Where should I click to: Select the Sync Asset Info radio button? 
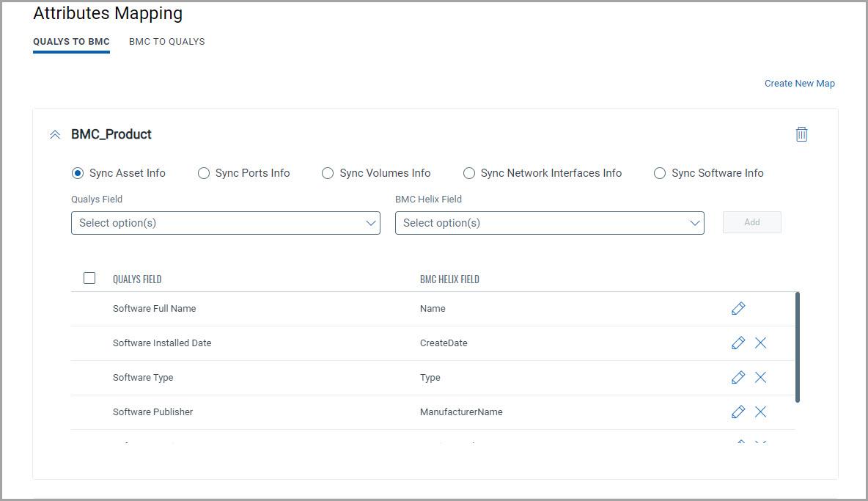coord(78,173)
